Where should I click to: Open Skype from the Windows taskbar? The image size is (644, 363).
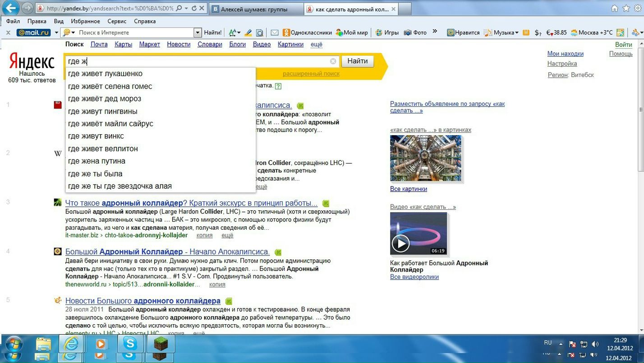pos(131,345)
